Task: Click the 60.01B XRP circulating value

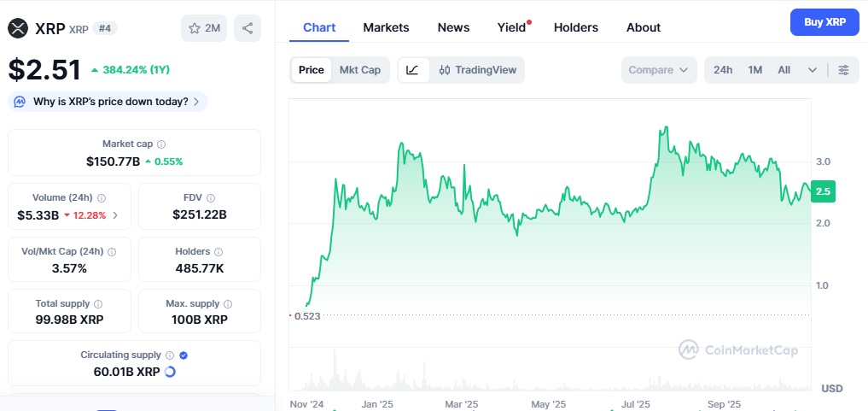Action: (127, 372)
